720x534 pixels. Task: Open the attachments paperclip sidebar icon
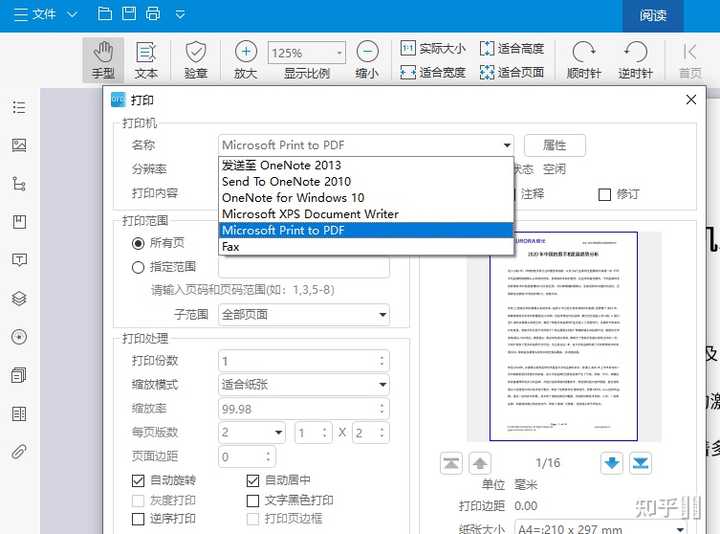click(19, 452)
